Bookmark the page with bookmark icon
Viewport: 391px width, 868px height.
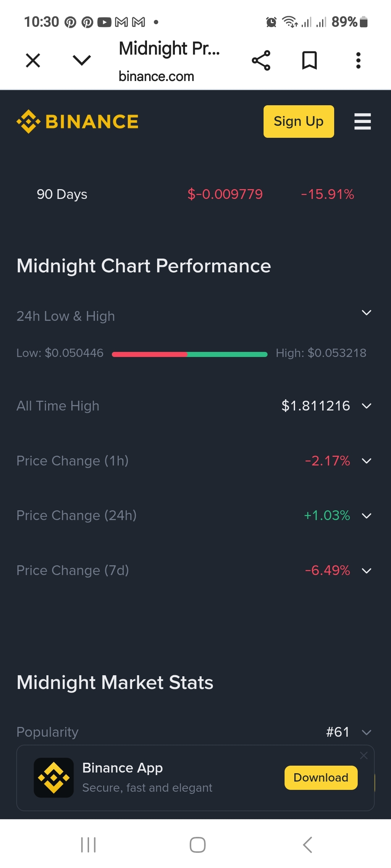[310, 60]
